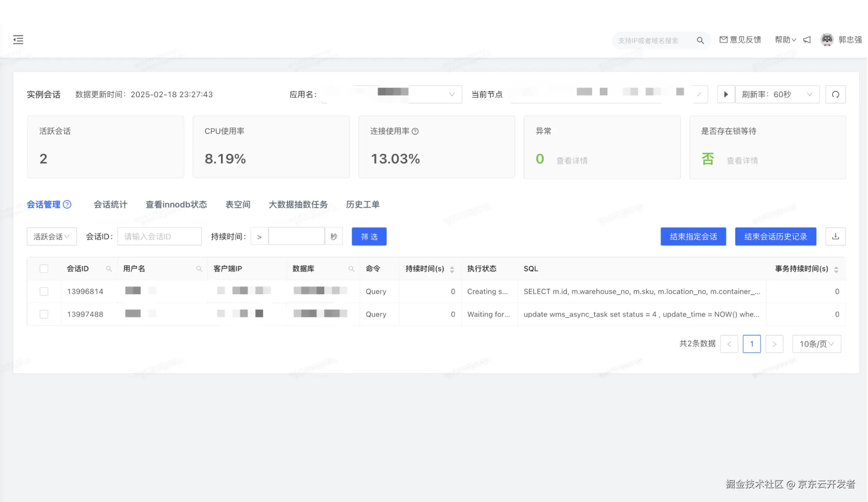Screen dimensions: 868x502
Task: Open the 活跃会话 filter dropdown
Action: point(51,236)
